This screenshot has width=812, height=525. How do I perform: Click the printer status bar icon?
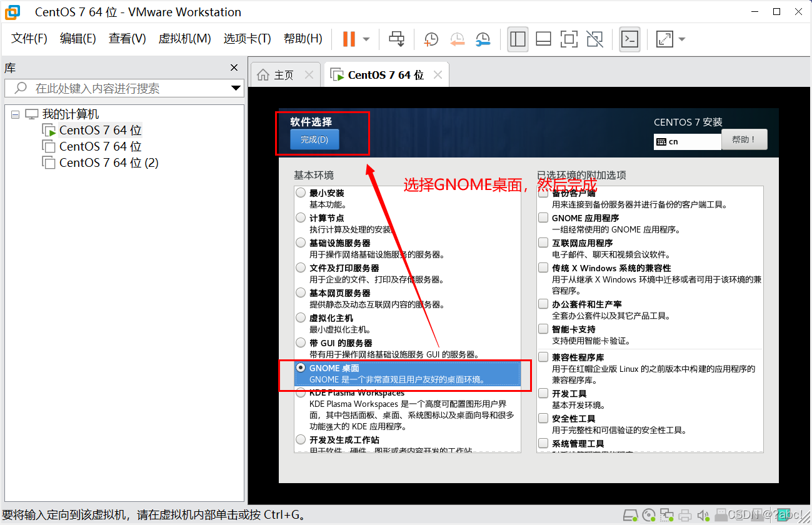(686, 516)
